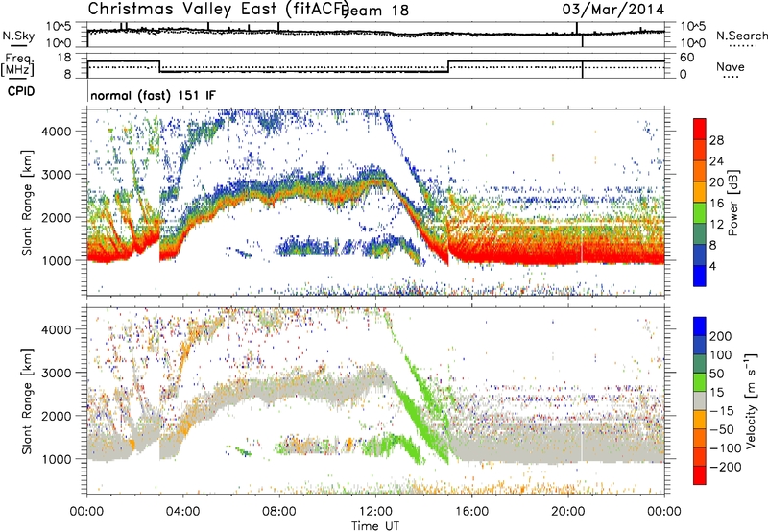The image size is (768, 532).
Task: Click the 16 tick on Power colorbar
Action: [716, 204]
